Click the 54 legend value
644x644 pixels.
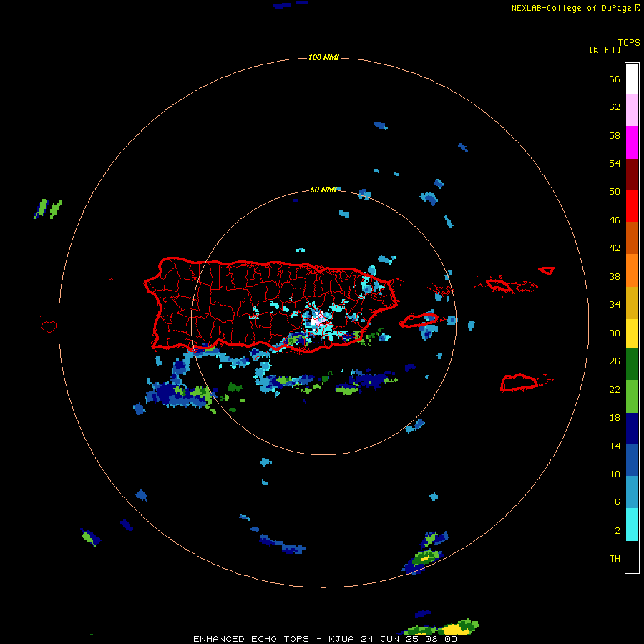point(615,163)
